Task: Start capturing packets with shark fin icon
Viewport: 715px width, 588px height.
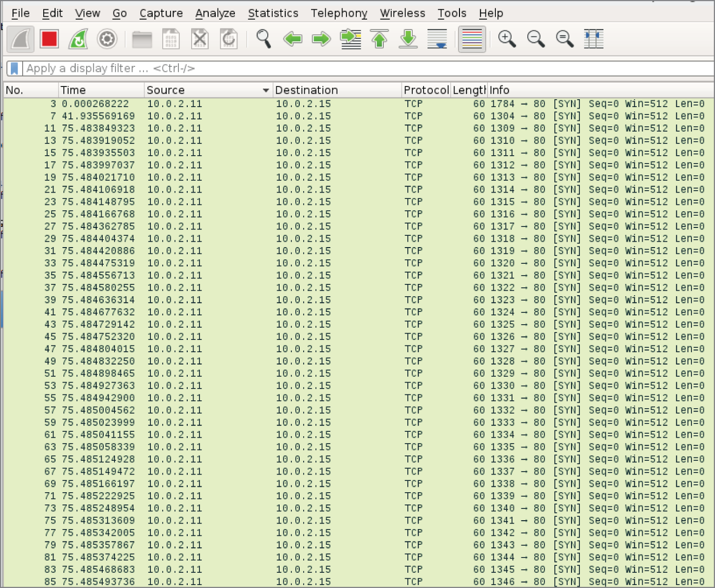Action: [21, 39]
